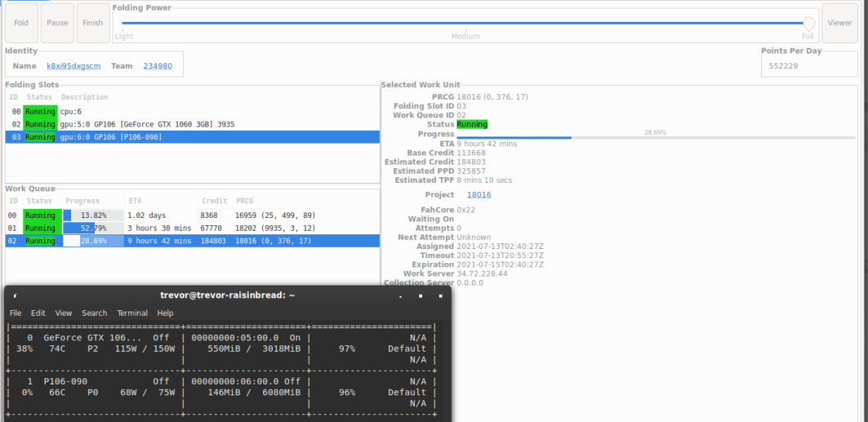868x422 pixels.
Task: Open the terminal Search menu
Action: point(95,313)
